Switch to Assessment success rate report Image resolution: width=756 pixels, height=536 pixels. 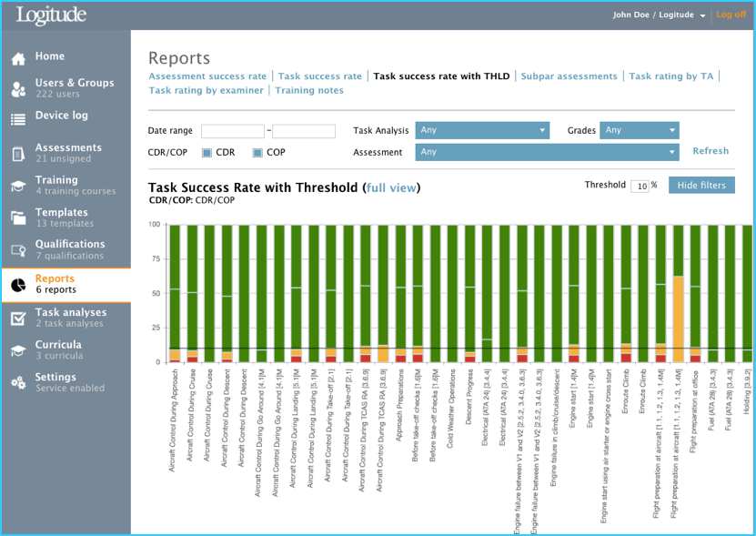207,76
